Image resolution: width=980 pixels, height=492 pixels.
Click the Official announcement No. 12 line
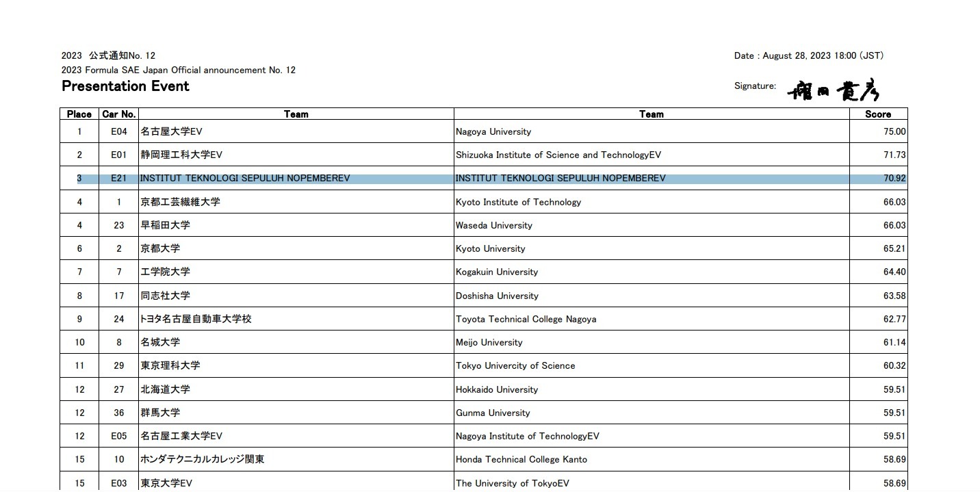179,70
